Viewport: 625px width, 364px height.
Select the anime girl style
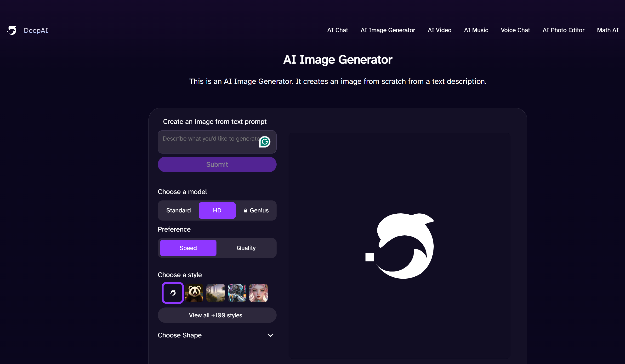point(258,293)
